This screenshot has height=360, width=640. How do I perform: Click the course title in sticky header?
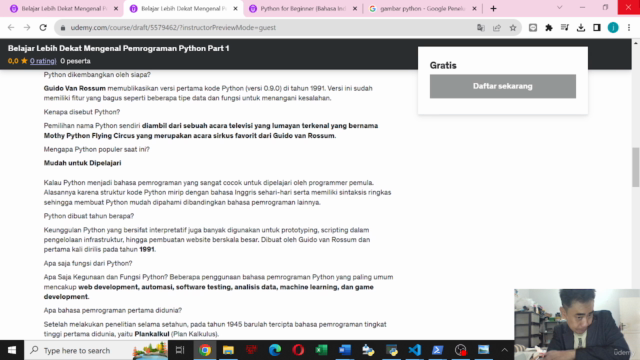(118, 48)
